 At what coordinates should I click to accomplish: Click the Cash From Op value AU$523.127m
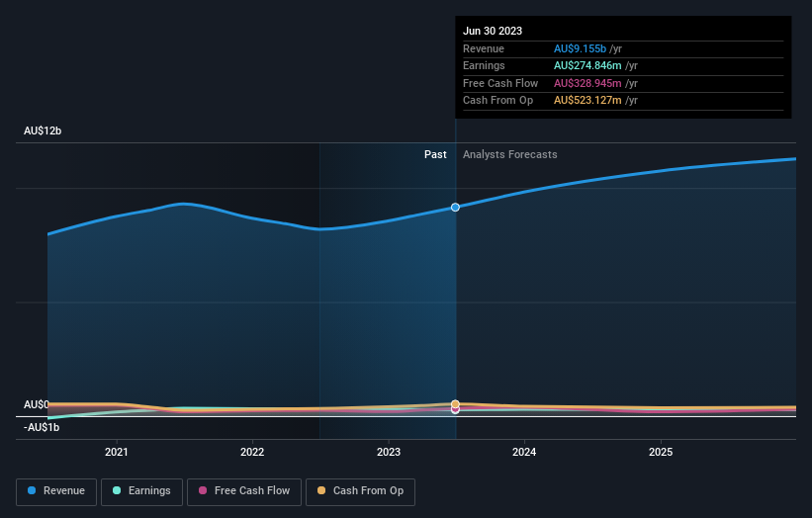click(587, 101)
